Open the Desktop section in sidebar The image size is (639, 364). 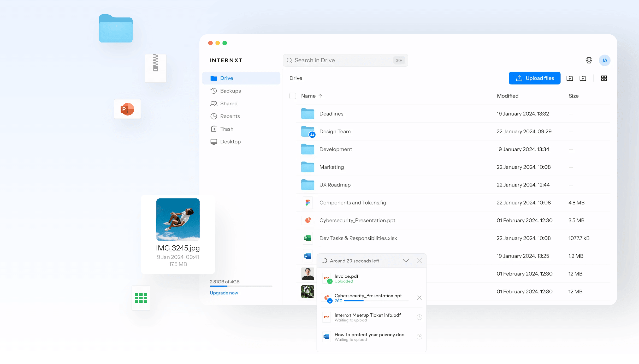tap(230, 141)
